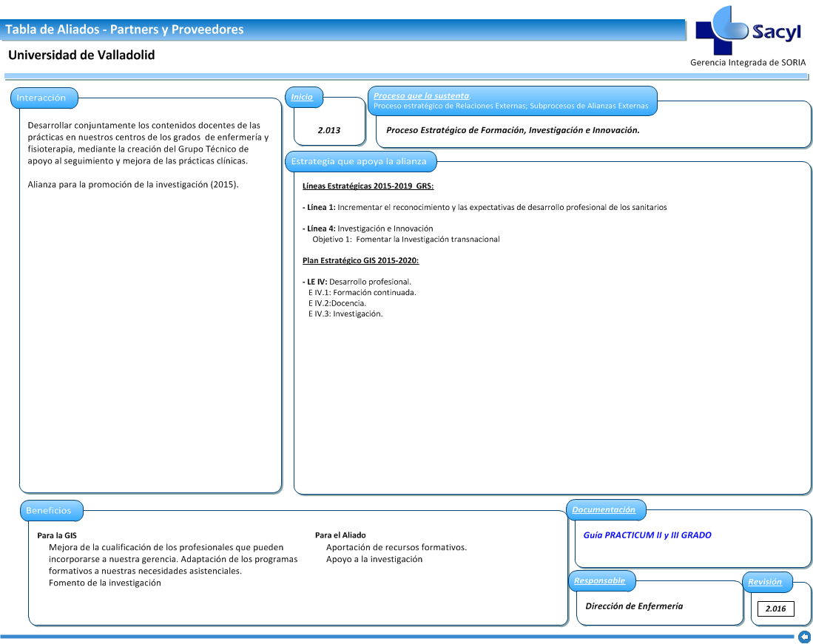813x644 pixels.
Task: Open the Documentación link
Action: (x=604, y=510)
